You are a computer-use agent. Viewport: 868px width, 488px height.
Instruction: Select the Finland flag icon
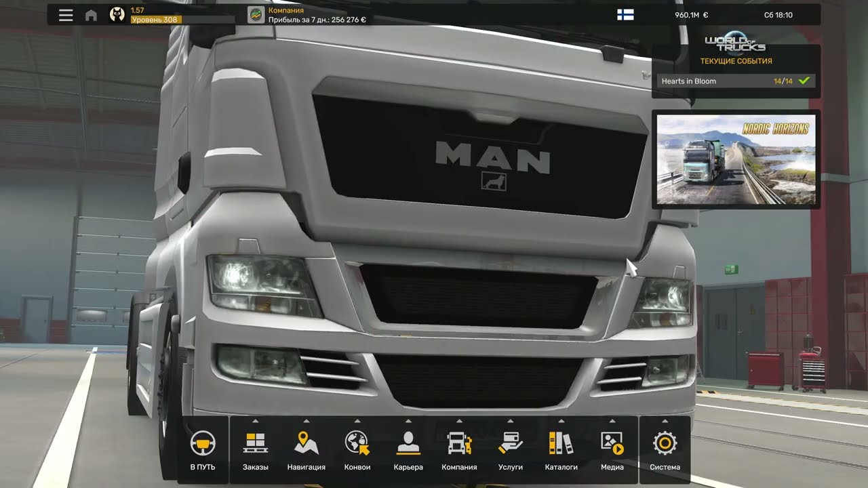pos(625,15)
